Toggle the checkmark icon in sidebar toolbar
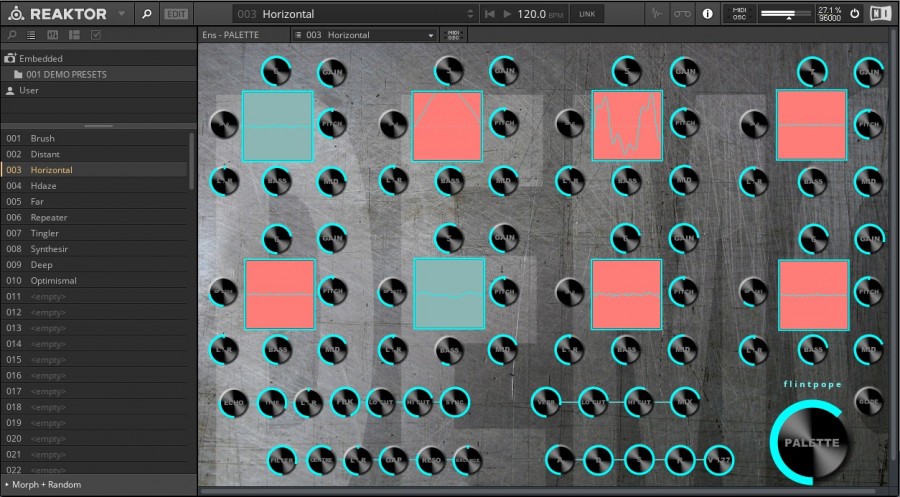900x497 pixels. tap(96, 35)
